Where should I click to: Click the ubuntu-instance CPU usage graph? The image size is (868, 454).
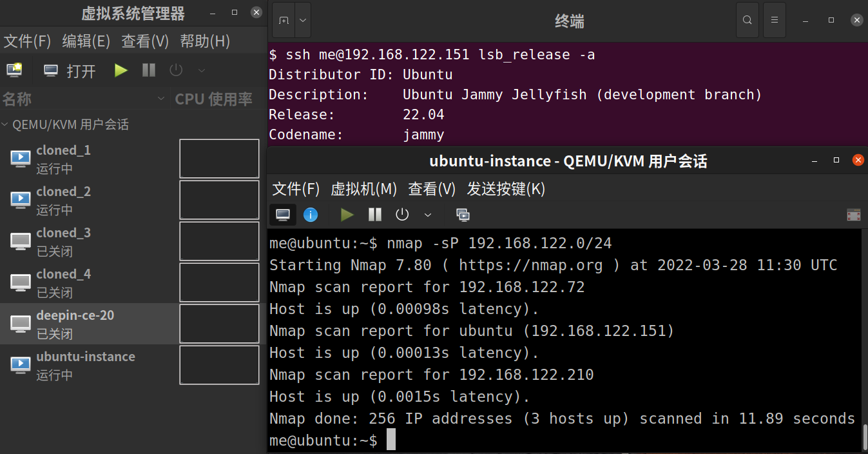click(219, 365)
